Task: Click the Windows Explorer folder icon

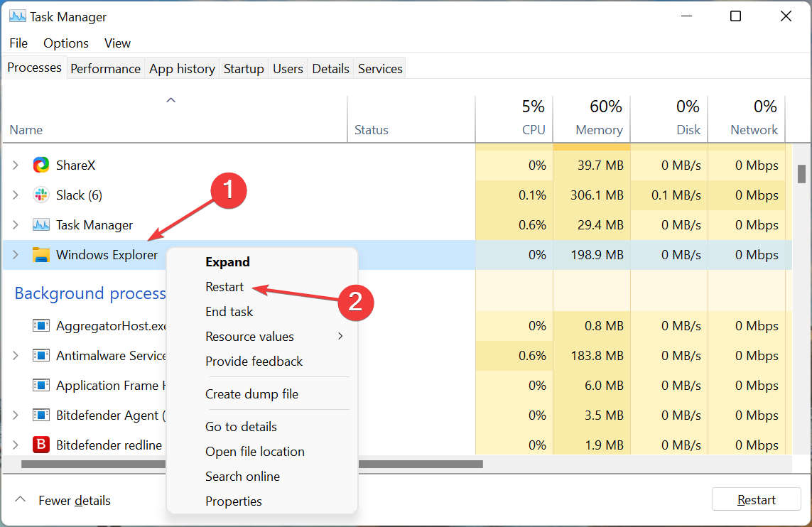Action: pyautogui.click(x=41, y=254)
